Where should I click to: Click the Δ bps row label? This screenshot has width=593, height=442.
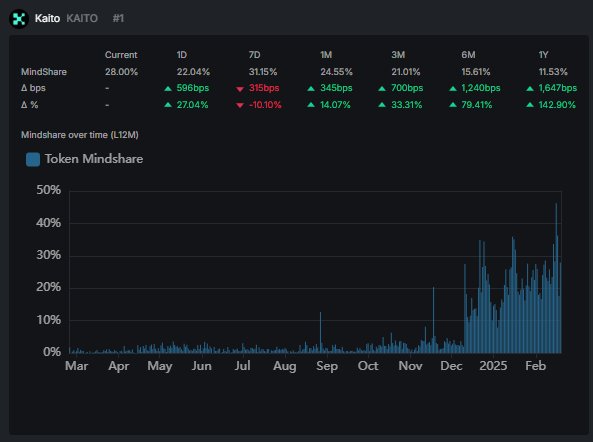[x=33, y=88]
